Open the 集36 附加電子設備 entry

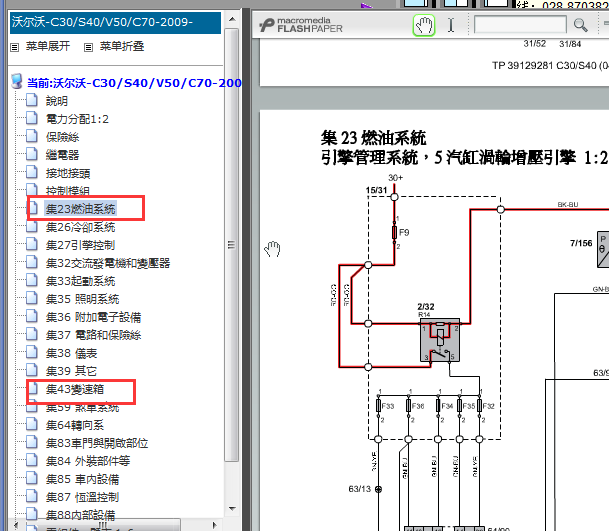(93, 317)
